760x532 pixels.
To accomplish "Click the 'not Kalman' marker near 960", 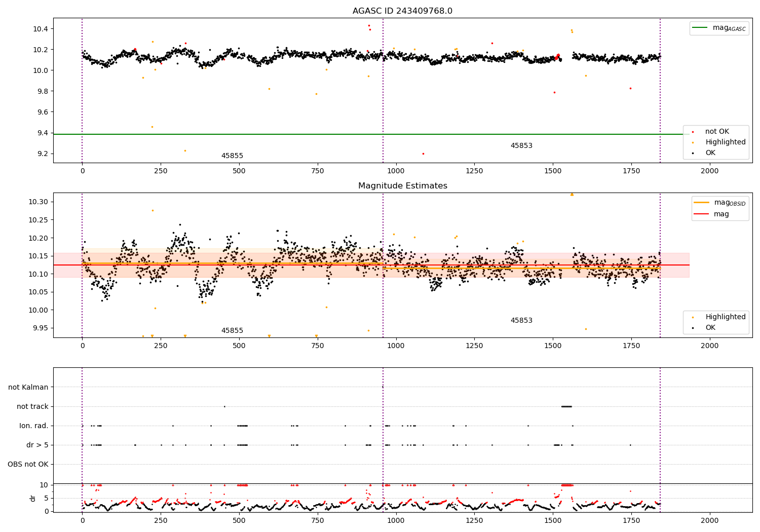I will click(383, 387).
